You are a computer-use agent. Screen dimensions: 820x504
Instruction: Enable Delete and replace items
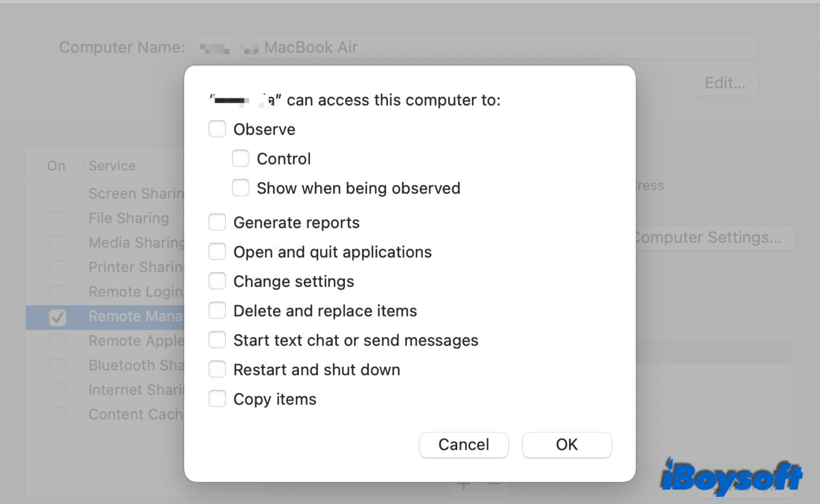pyautogui.click(x=217, y=311)
